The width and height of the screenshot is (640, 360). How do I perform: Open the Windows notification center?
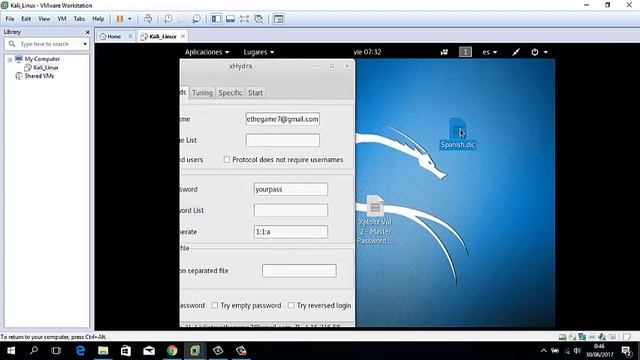point(627,351)
